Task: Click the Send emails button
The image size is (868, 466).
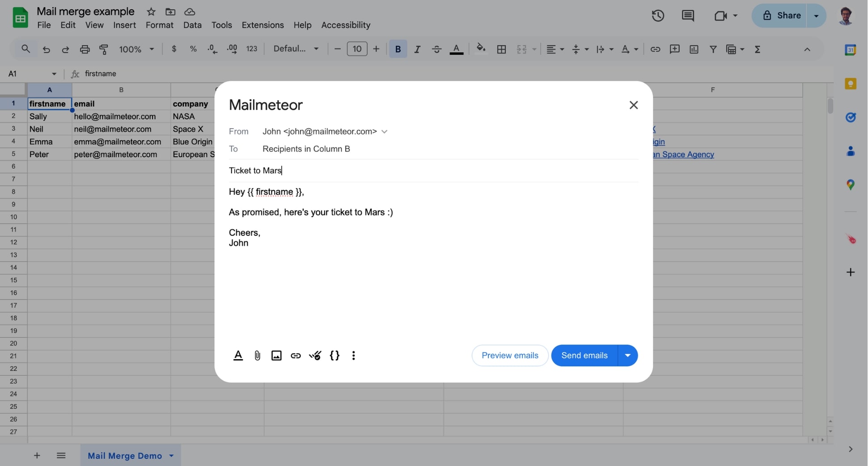Action: 584,356
